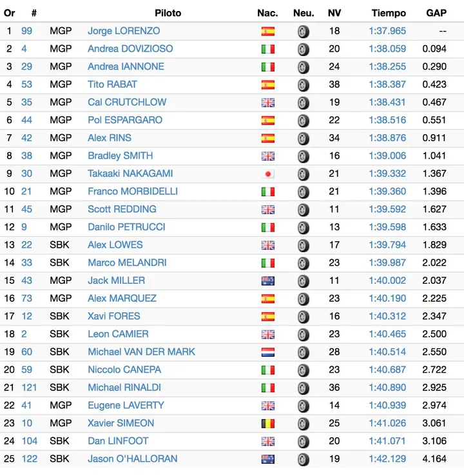Viewport: 464px width, 476px height.
Task: Click lap time 1:38.387 for Rabat
Action: coord(387,84)
